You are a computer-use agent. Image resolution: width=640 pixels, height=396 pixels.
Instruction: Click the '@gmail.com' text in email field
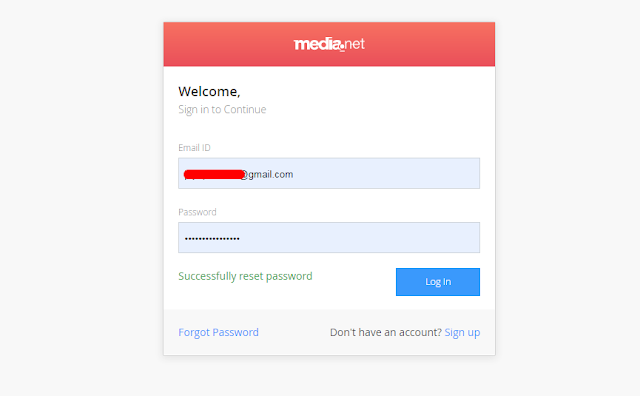pyautogui.click(x=268, y=174)
